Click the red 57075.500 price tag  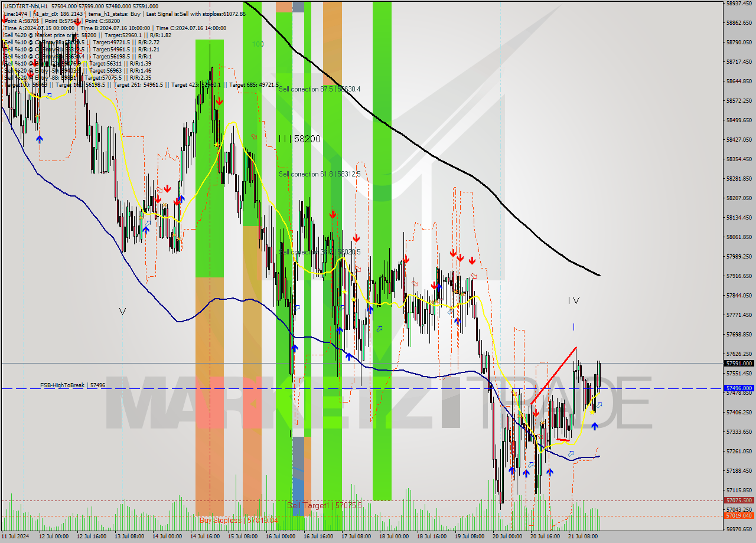coord(738,501)
